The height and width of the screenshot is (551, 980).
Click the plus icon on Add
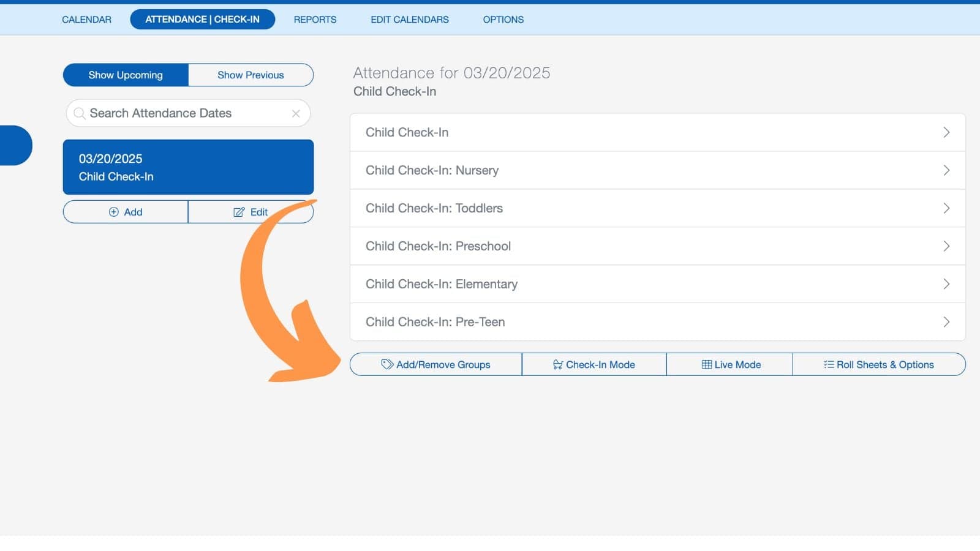pyautogui.click(x=113, y=212)
